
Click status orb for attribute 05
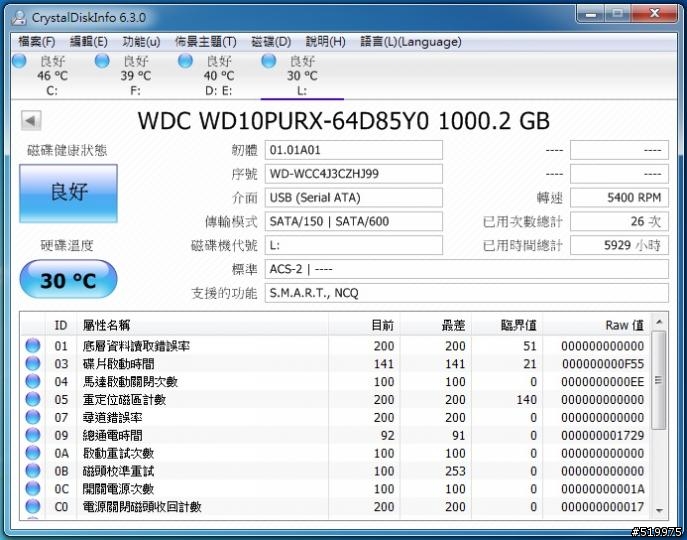tap(33, 399)
